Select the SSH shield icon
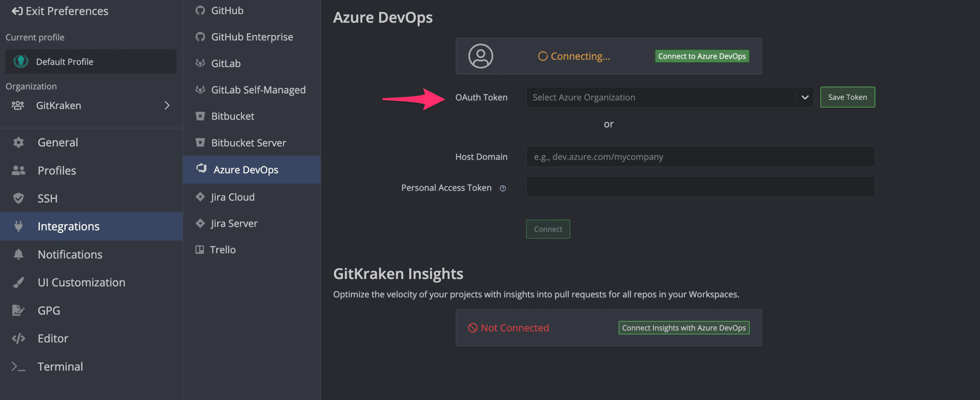980x400 pixels. [18, 198]
